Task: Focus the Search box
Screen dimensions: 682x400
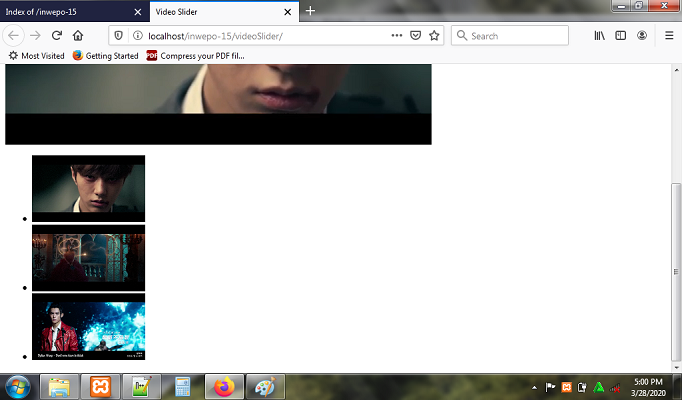Action: [x=510, y=36]
